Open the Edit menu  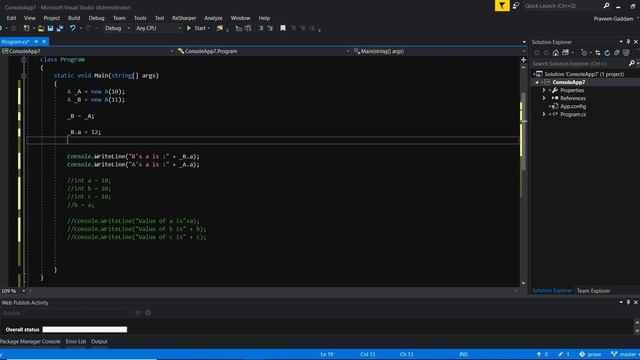coord(11,18)
